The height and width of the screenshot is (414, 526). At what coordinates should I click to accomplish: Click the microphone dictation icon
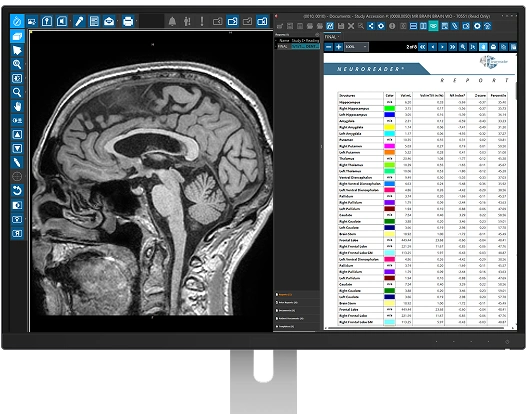[x=79, y=21]
